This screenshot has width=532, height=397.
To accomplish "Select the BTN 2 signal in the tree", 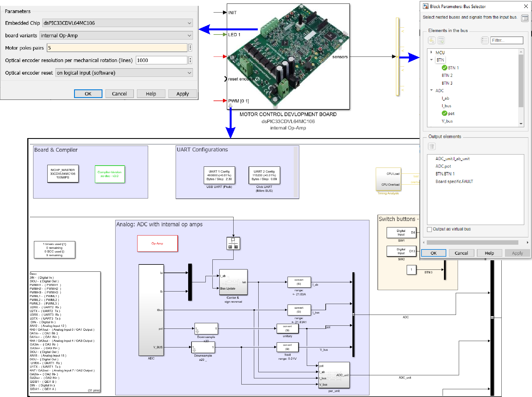I will coord(447,75).
